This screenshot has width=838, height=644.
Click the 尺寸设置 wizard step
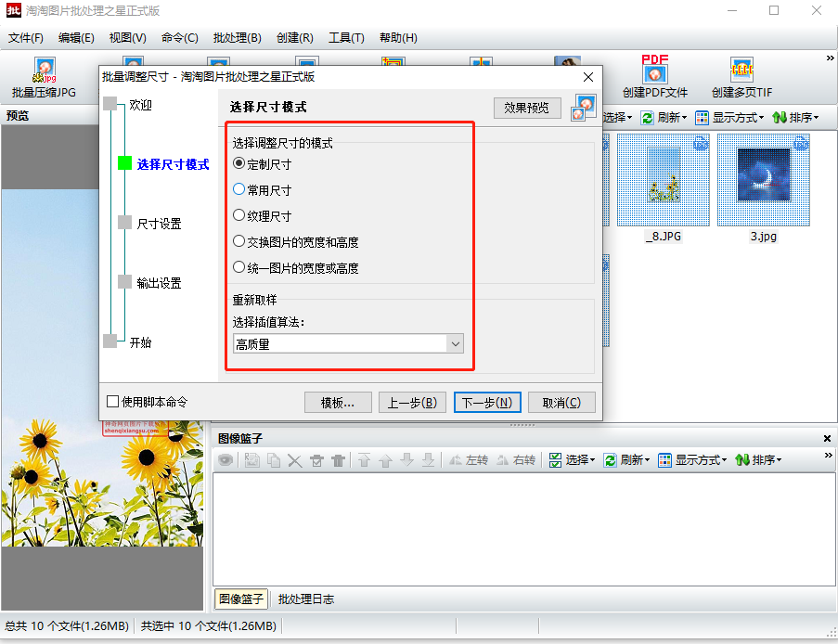coord(159,224)
